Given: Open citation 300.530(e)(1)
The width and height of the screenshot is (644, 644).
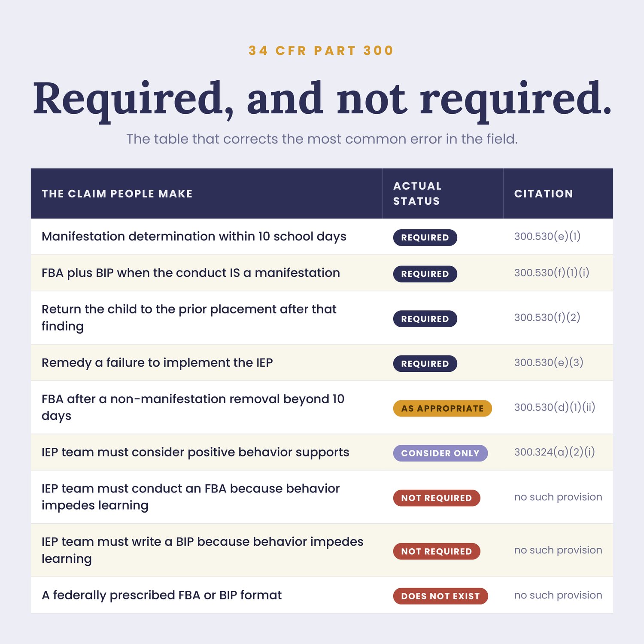Looking at the screenshot, I should (x=547, y=236).
